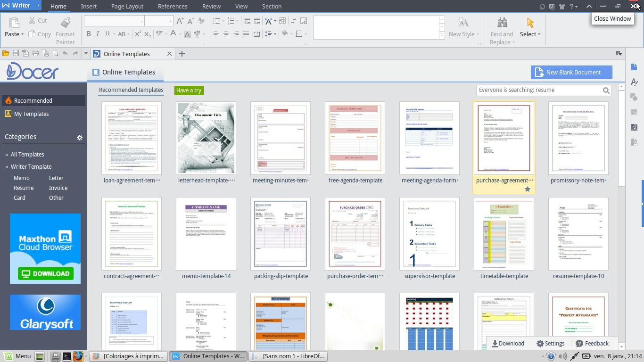Select the Invoice category link
The height and width of the screenshot is (362, 644).
tap(58, 188)
